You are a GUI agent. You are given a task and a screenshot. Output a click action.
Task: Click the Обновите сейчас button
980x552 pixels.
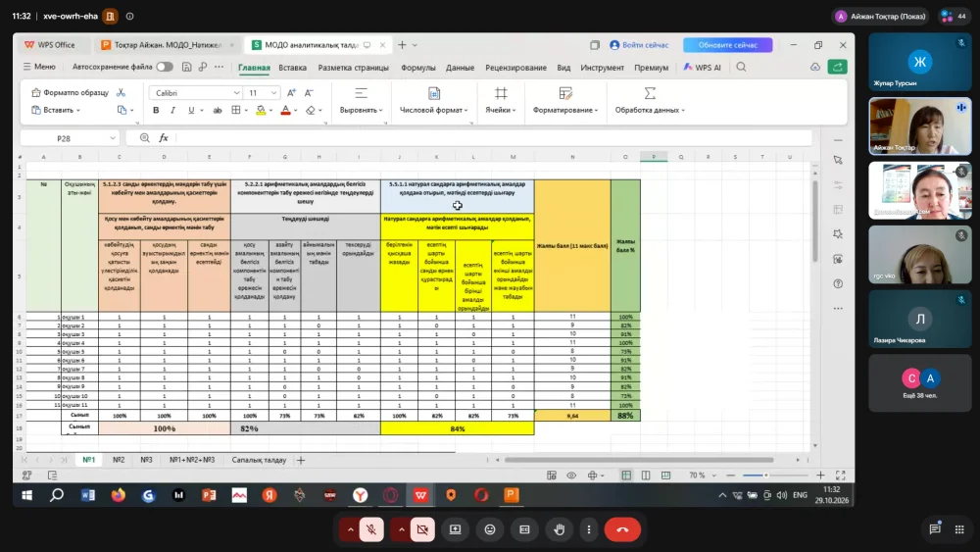click(x=727, y=45)
